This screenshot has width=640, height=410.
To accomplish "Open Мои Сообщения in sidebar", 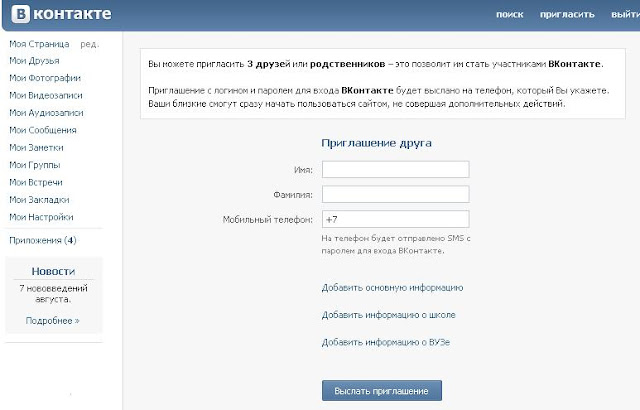I will [43, 130].
